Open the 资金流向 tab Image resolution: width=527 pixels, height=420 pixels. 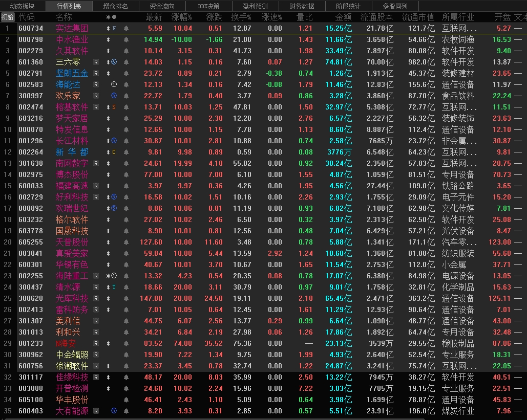[x=162, y=6]
